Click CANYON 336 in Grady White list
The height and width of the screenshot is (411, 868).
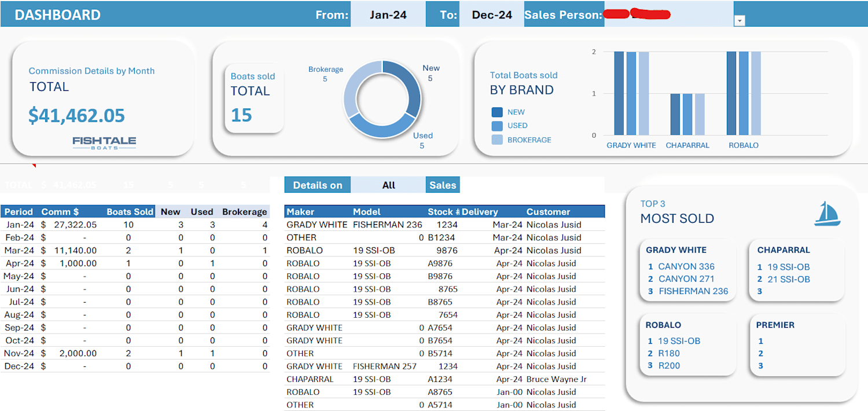[686, 266]
